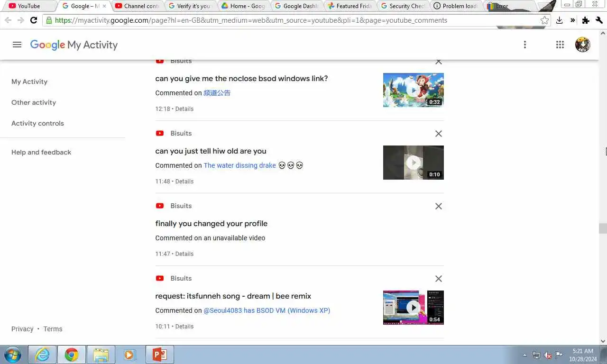Screen dimensions: 607x364
Task: Bookmark this page with the star icon
Action: point(544,20)
